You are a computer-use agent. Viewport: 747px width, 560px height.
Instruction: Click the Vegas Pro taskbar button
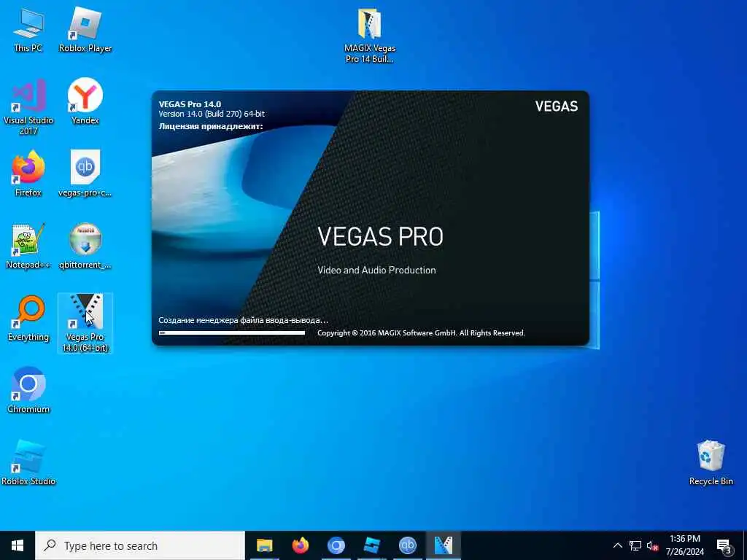443,545
